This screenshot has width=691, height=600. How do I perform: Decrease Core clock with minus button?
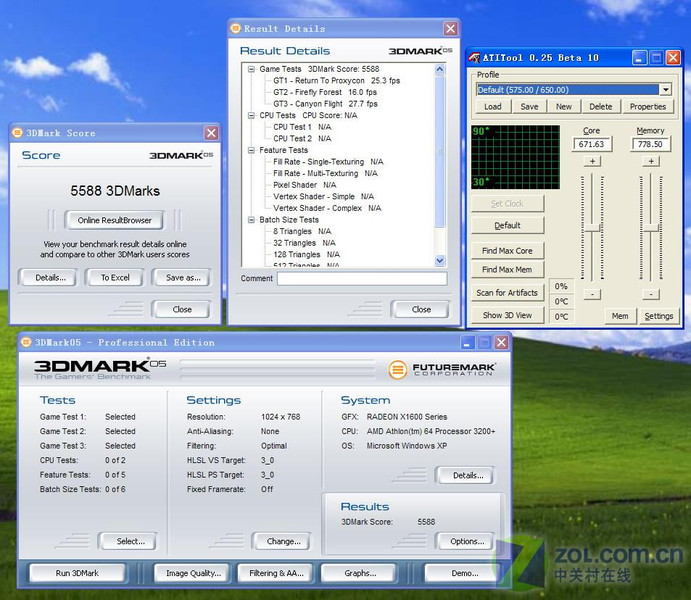click(592, 294)
